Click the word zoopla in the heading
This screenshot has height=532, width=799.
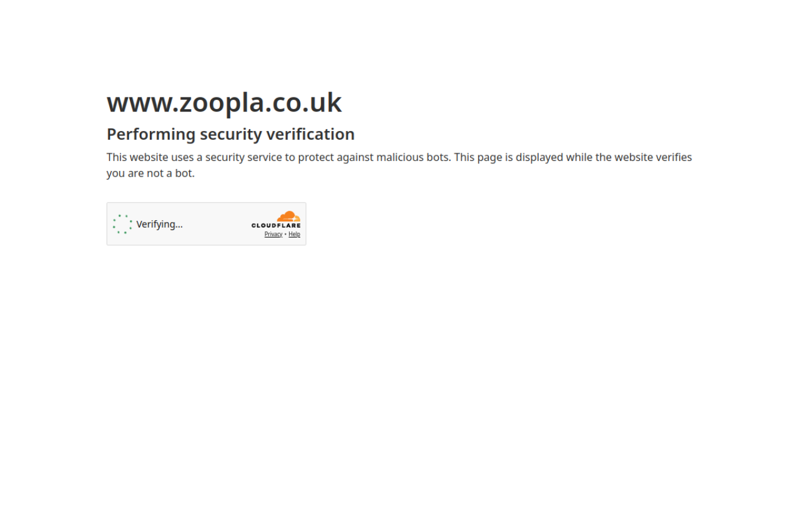coord(222,104)
